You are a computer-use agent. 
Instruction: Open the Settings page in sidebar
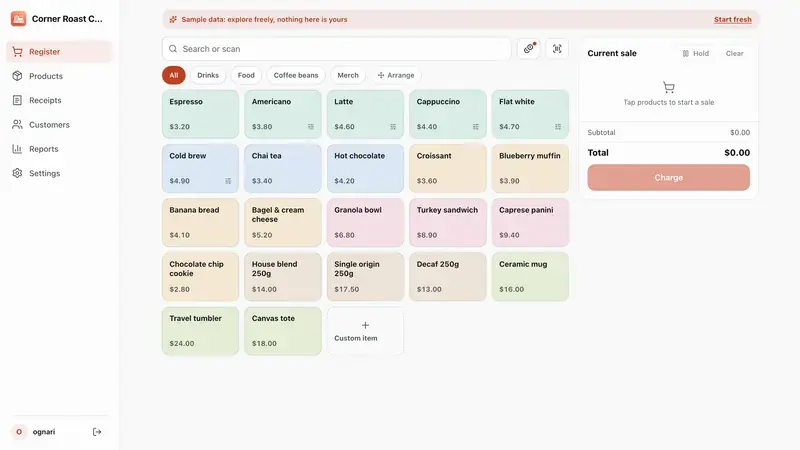pos(59,173)
